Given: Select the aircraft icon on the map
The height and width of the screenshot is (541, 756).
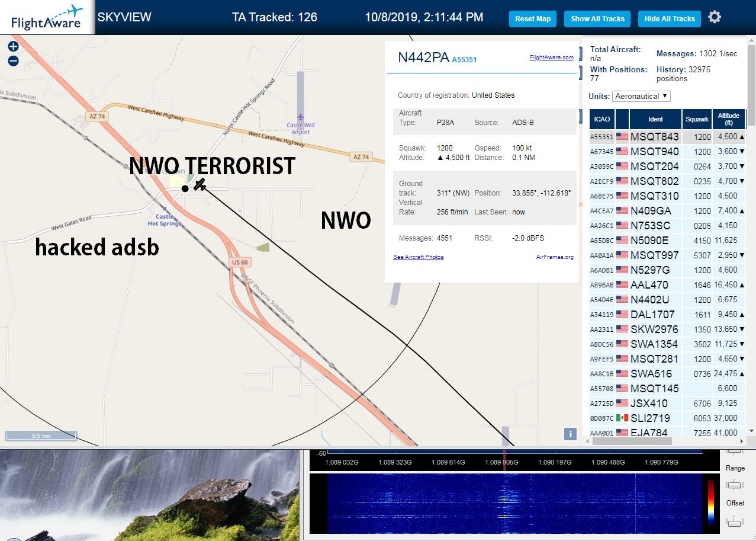Looking at the screenshot, I should tap(201, 184).
